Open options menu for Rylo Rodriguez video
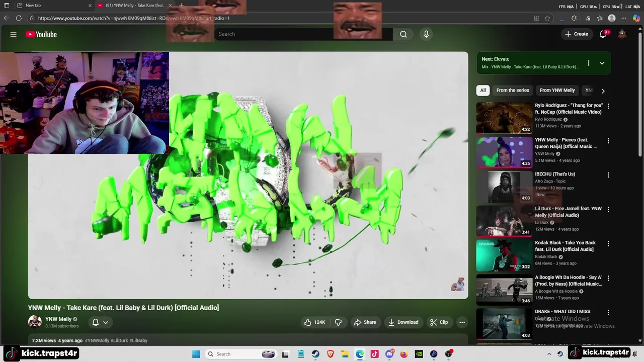644x362 pixels. 608,106
